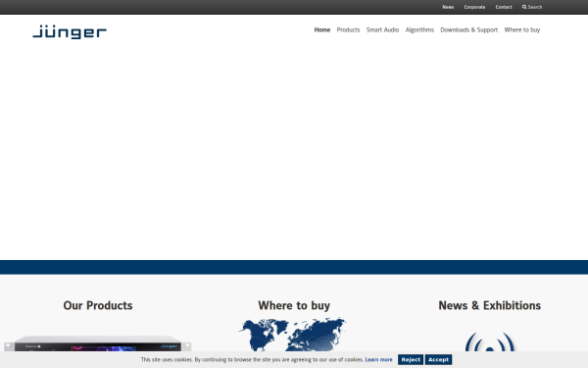The height and width of the screenshot is (368, 588).
Task: Click the Where to buy heading
Action: click(x=294, y=305)
